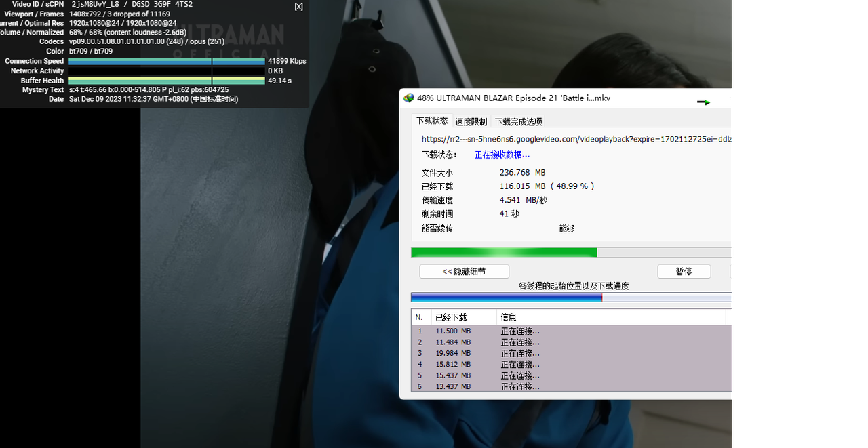Image resolution: width=868 pixels, height=448 pixels.
Task: Select thread row 6 with 13.437 MB
Action: coord(572,386)
